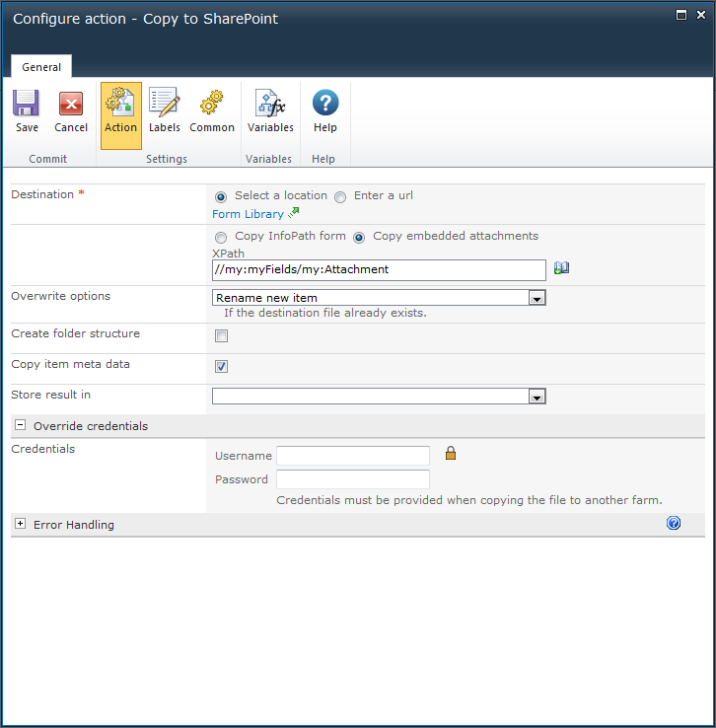Close the Configure action dialog
The height and width of the screenshot is (728, 716).
(700, 15)
